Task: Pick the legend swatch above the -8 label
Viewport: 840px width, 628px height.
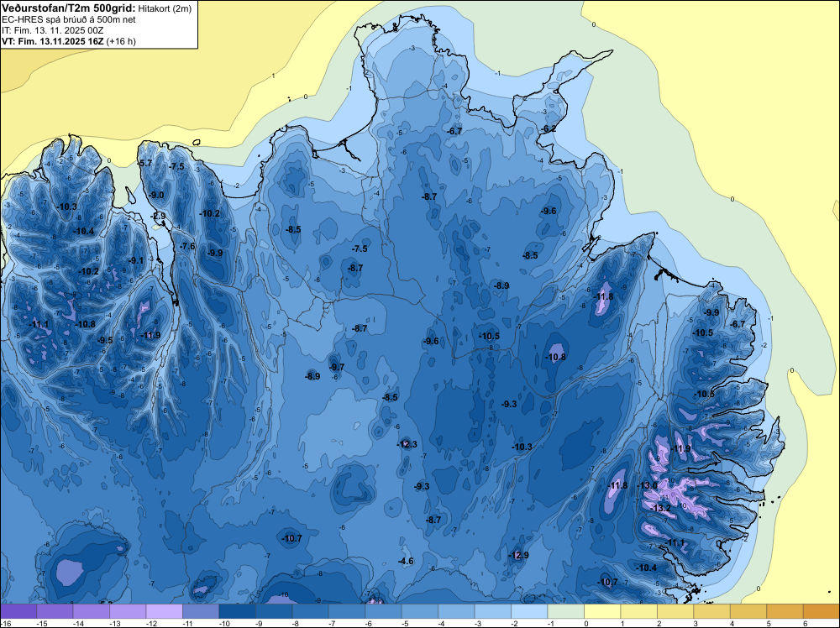Action: [x=311, y=611]
